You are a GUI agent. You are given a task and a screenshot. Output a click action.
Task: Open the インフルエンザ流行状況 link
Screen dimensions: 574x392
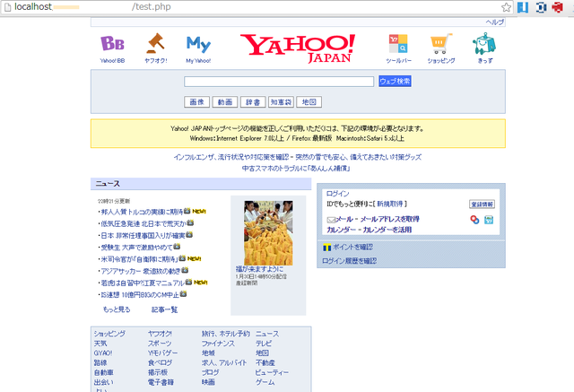[231, 157]
